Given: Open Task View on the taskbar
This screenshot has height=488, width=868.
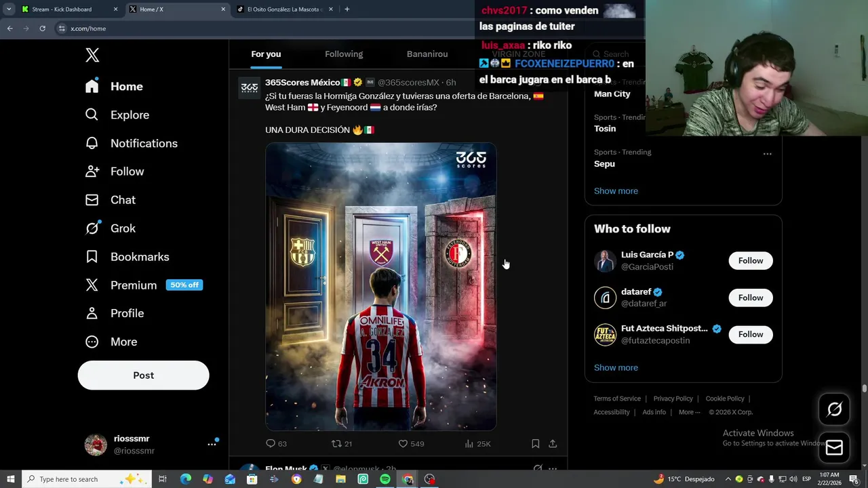Looking at the screenshot, I should [x=162, y=479].
